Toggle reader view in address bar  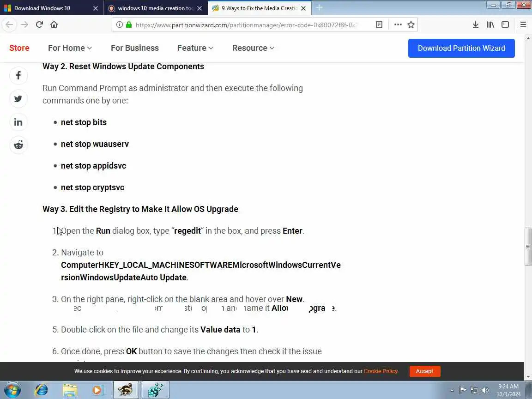[x=379, y=25]
